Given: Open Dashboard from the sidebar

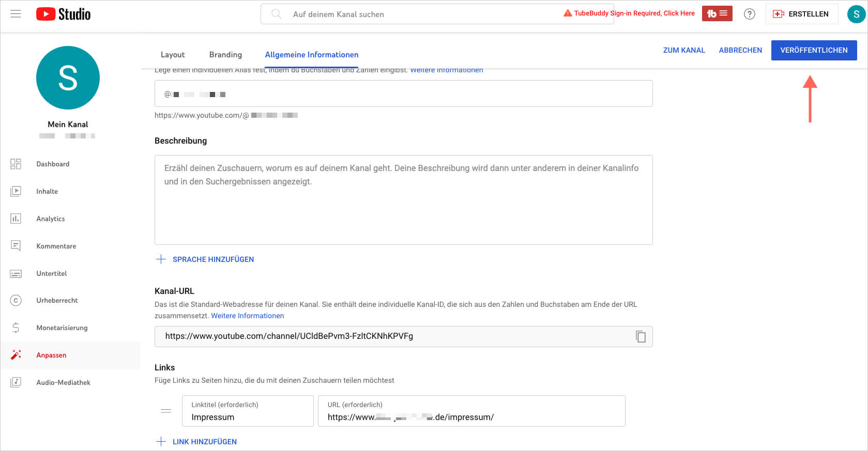Looking at the screenshot, I should coord(53,164).
